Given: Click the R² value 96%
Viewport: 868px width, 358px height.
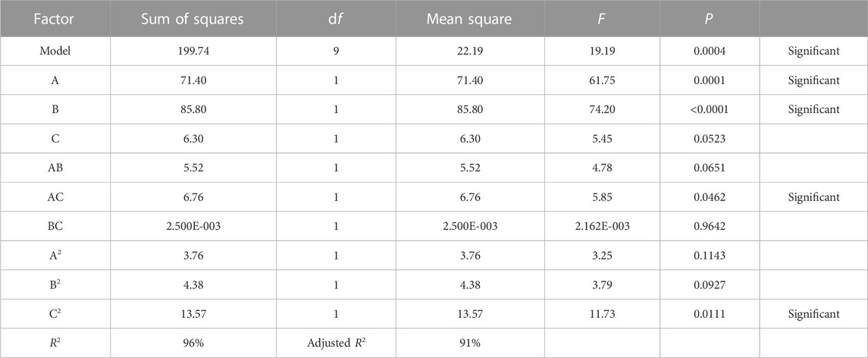Looking at the screenshot, I should coord(193,343).
